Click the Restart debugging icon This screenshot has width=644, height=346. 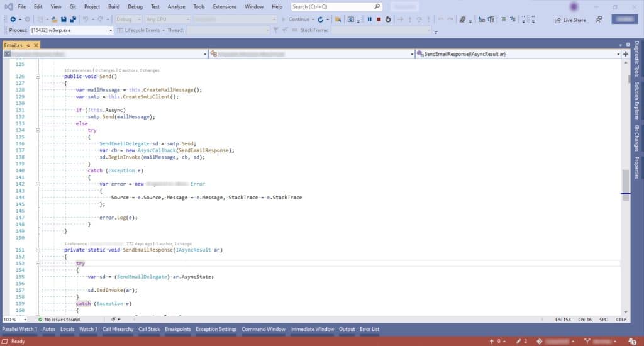pos(388,20)
